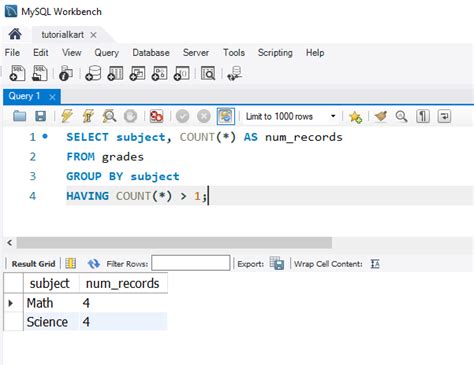Open the Query menu

[107, 53]
